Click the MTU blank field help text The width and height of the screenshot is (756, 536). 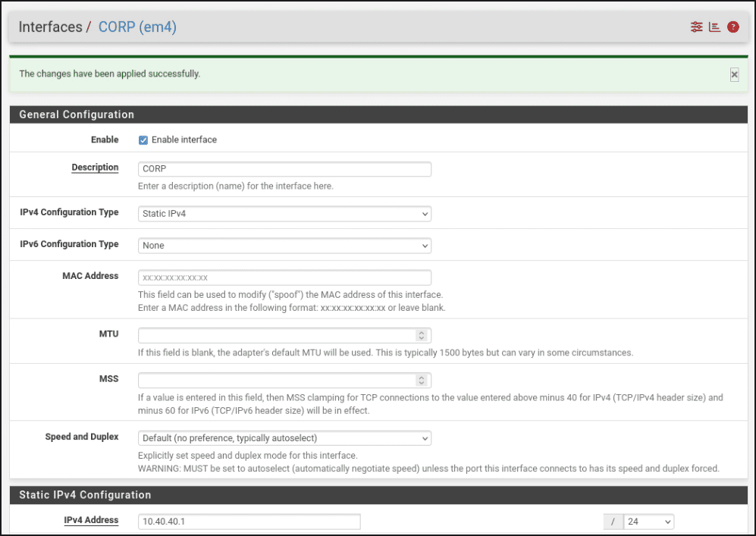click(385, 353)
